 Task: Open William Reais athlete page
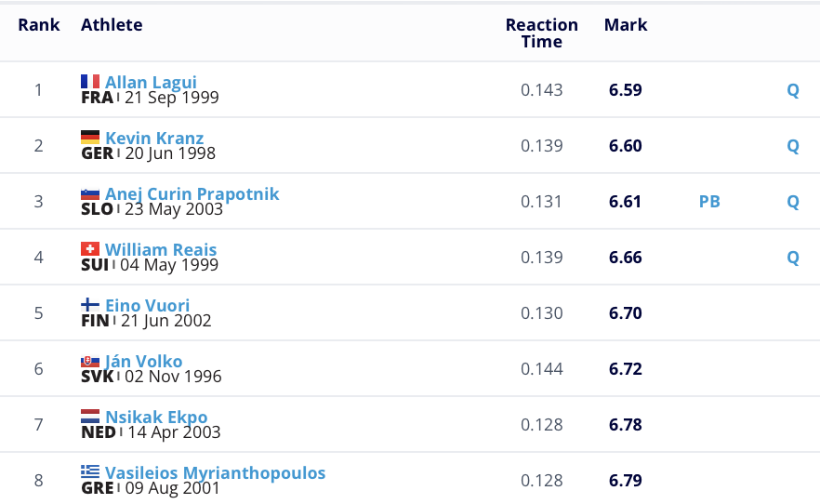[161, 249]
